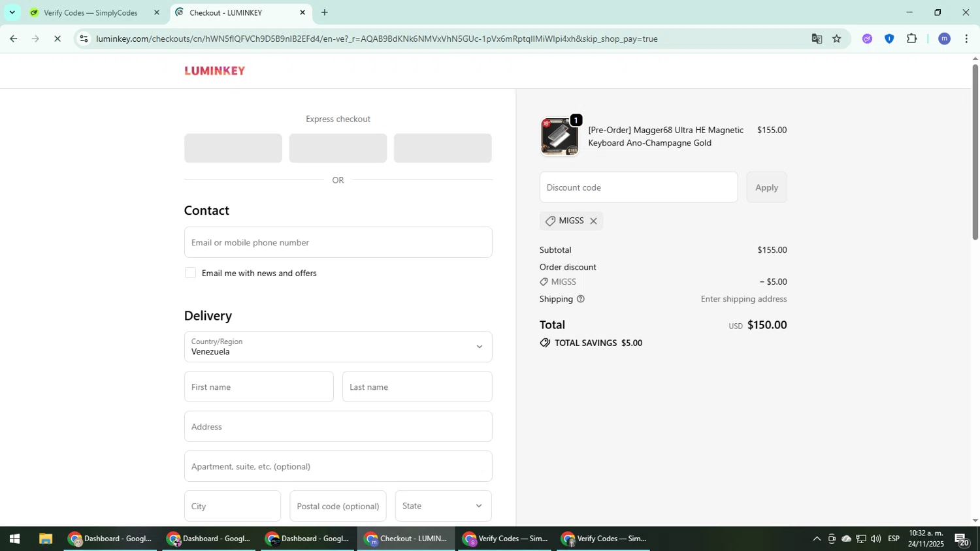Click the third express checkout button
This screenshot has height=551, width=980.
coord(443,148)
